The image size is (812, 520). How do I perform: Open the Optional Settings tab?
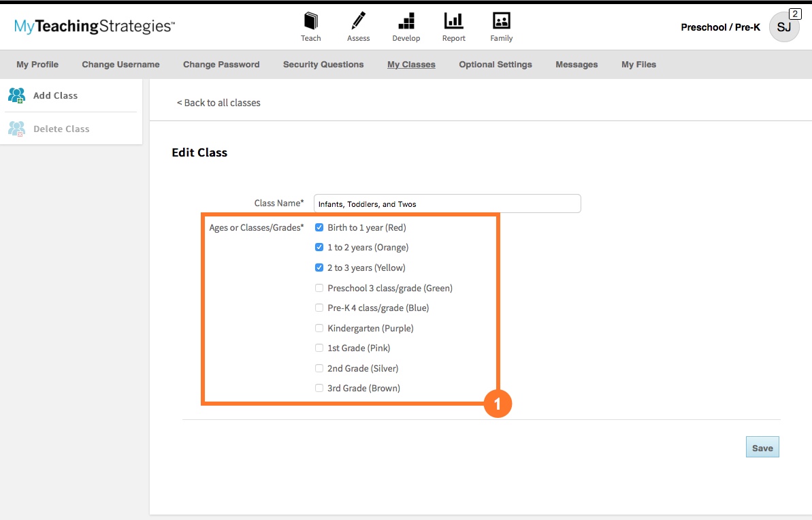click(496, 65)
